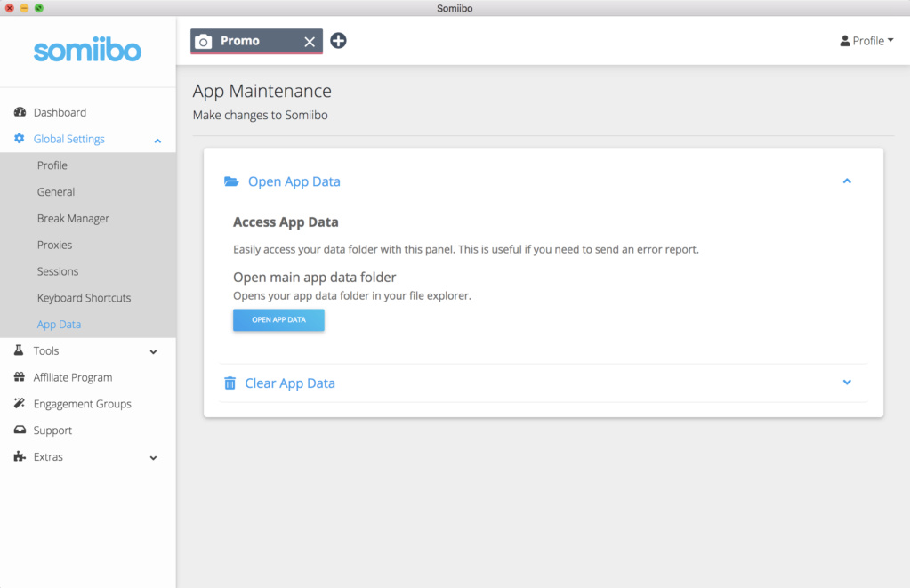The width and height of the screenshot is (910, 588).
Task: Click the OPEN APP DATA button
Action: [278, 320]
